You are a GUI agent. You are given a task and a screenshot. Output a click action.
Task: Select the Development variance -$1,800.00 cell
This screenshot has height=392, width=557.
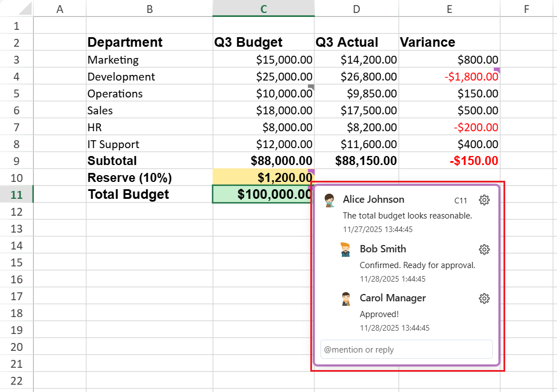coord(449,77)
